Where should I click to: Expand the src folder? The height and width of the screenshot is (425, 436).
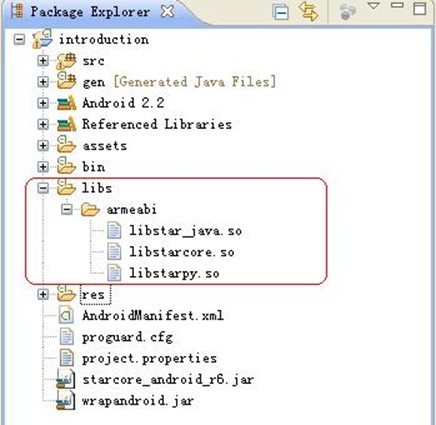click(43, 61)
